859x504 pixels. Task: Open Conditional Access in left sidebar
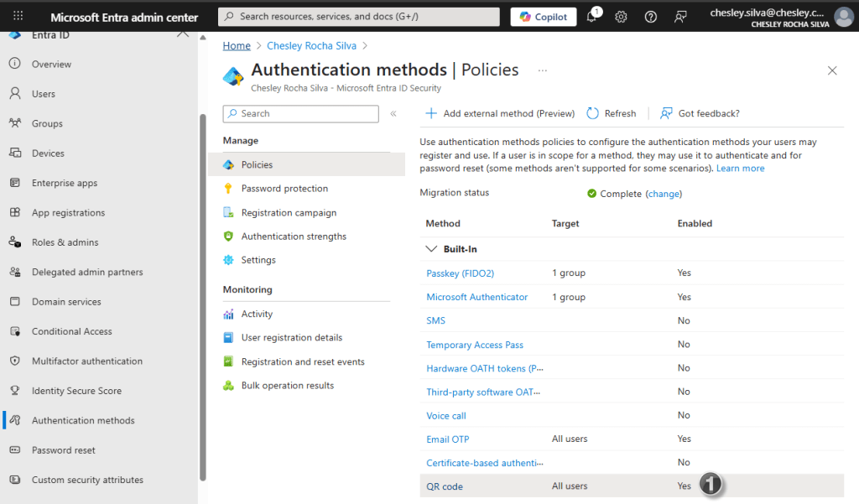(x=71, y=331)
